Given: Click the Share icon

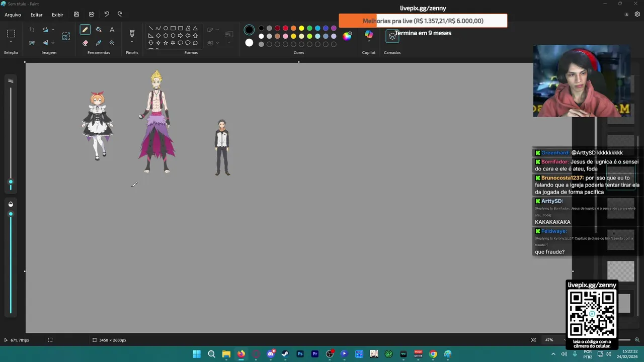Looking at the screenshot, I should click(91, 15).
